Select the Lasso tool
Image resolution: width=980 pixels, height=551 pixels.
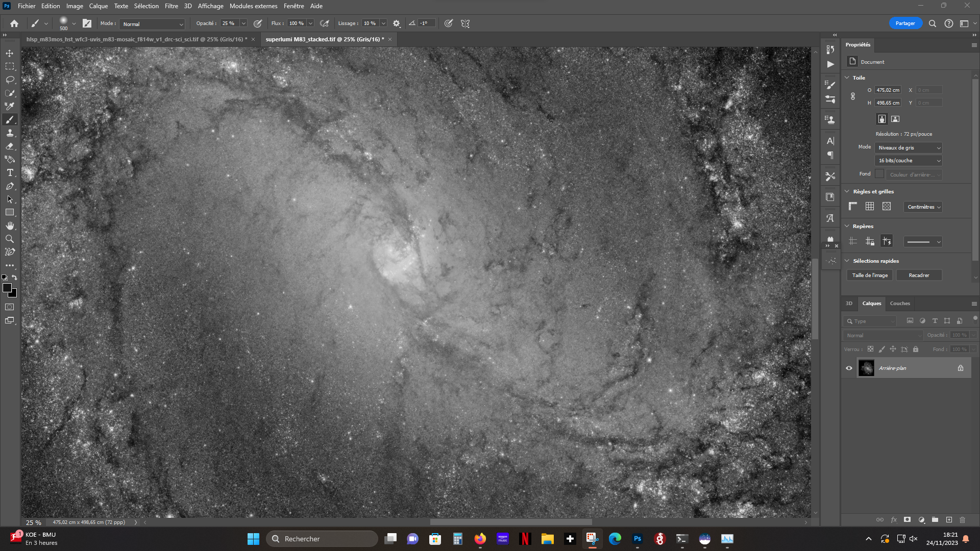pos(10,80)
